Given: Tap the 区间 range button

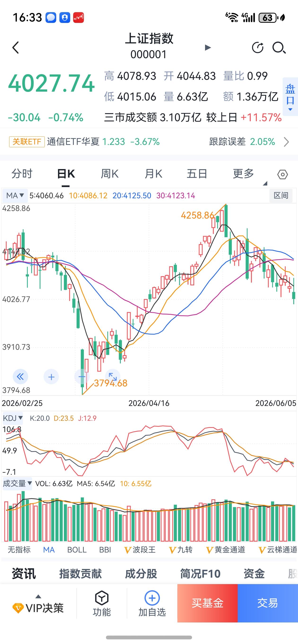Looking at the screenshot, I should (281, 196).
